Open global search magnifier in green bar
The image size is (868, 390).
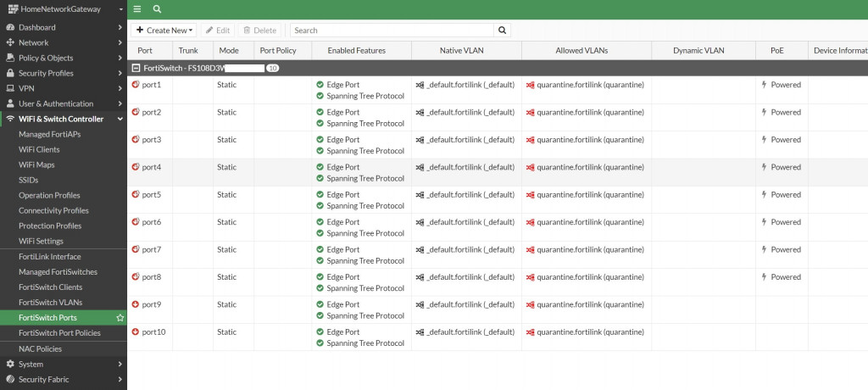coord(157,9)
